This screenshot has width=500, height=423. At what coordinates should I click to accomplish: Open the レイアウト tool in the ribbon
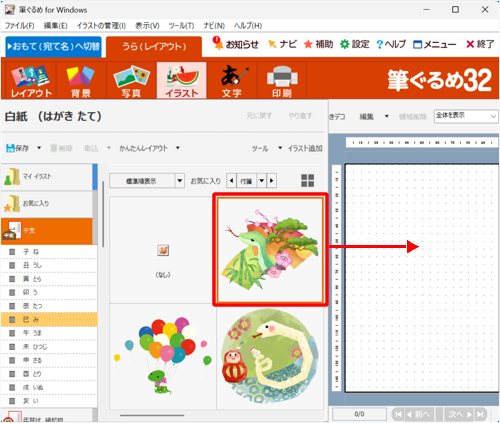[x=31, y=81]
